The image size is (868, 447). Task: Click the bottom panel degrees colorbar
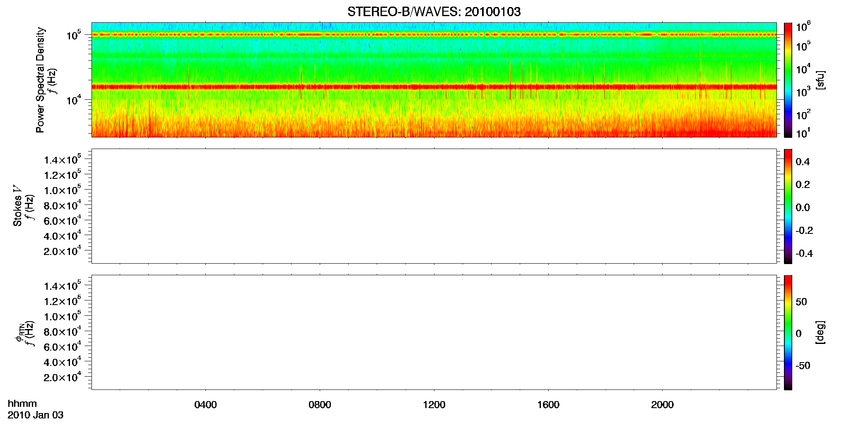click(x=788, y=332)
